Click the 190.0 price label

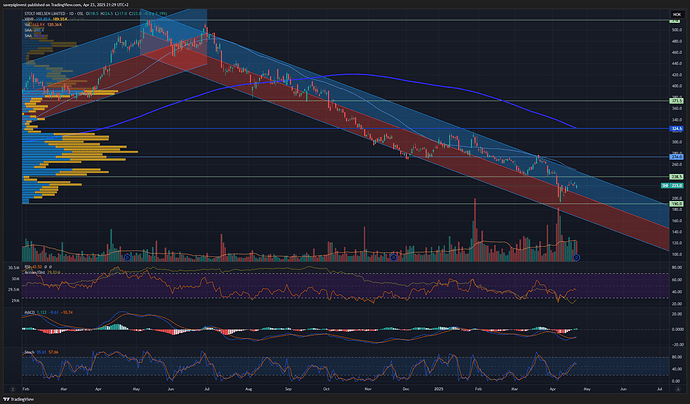click(676, 204)
